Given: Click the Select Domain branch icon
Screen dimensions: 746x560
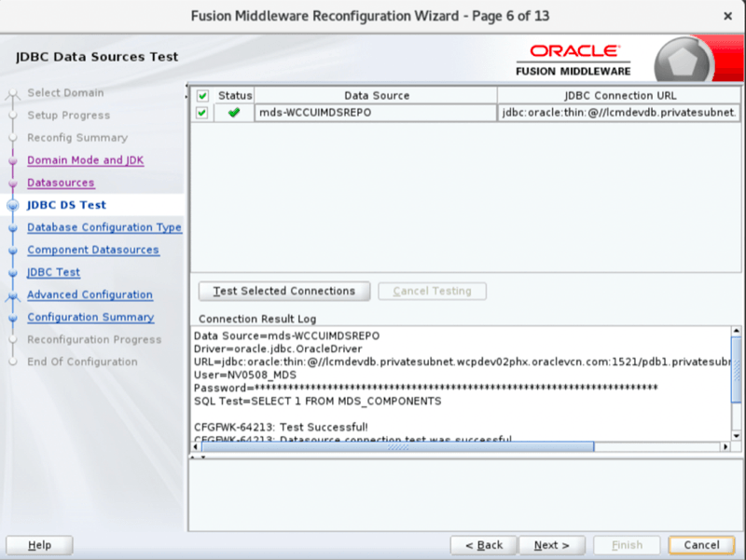Looking at the screenshot, I should click(x=13, y=94).
